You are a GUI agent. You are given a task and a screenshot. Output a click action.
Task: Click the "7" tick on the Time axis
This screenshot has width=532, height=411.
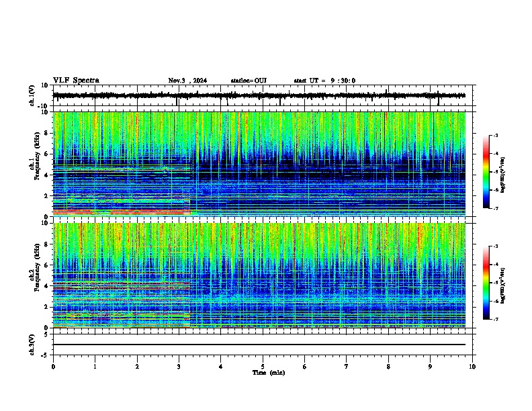(x=347, y=367)
